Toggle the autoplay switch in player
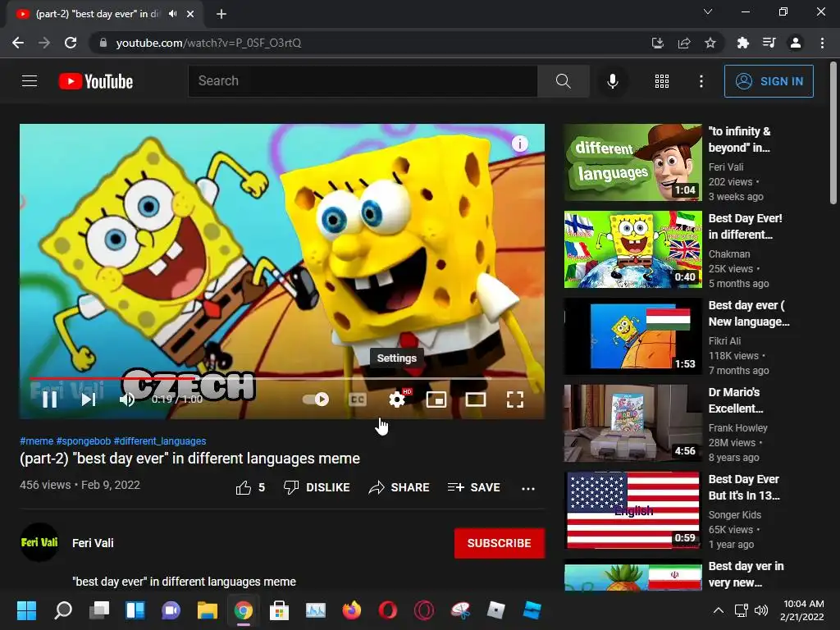The width and height of the screenshot is (840, 630). [316, 399]
